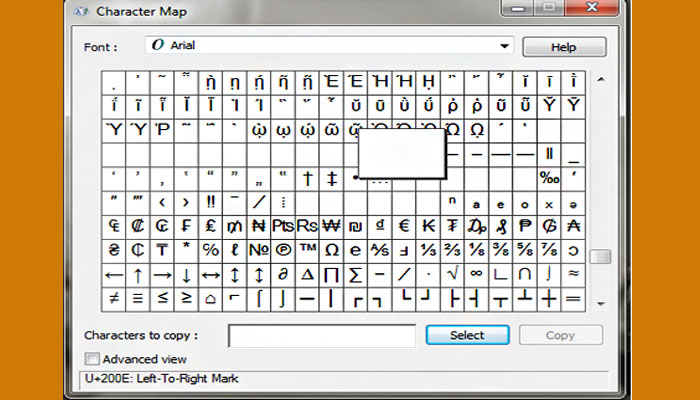Image resolution: width=700 pixels, height=400 pixels.
Task: Click the scrollbar down arrow in character grid
Action: click(600, 302)
